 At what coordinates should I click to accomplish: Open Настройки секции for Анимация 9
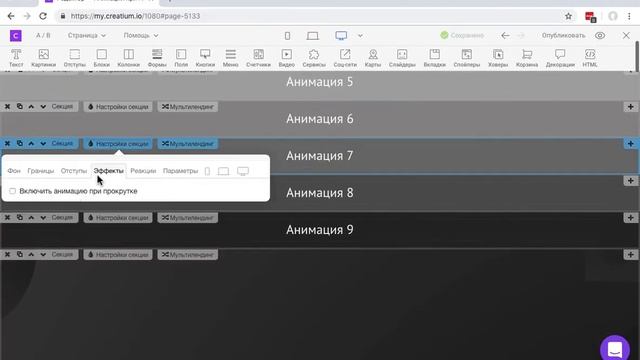[118, 218]
